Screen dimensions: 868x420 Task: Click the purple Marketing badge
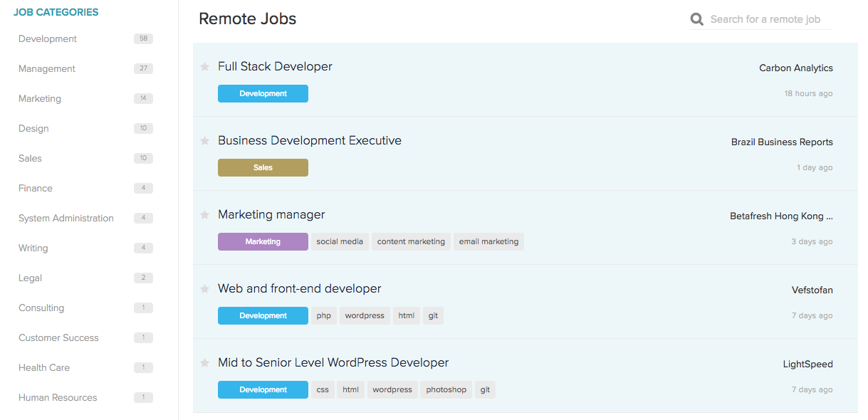(x=263, y=241)
